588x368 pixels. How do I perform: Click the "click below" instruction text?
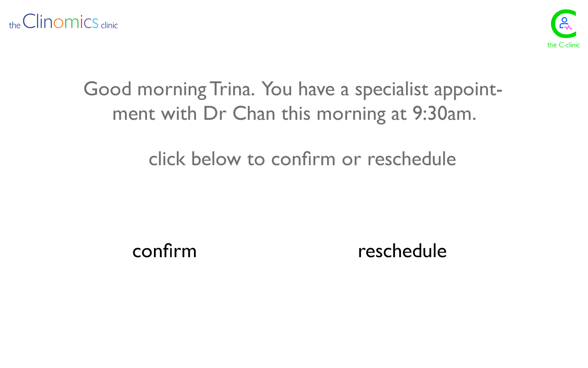click(195, 159)
